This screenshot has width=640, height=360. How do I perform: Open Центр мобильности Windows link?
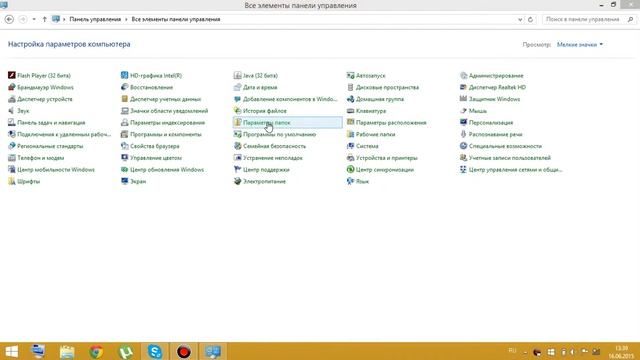point(56,170)
